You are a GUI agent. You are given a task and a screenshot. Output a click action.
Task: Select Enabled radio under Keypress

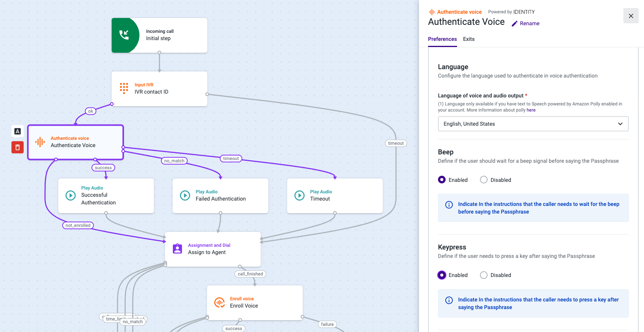pyautogui.click(x=442, y=275)
